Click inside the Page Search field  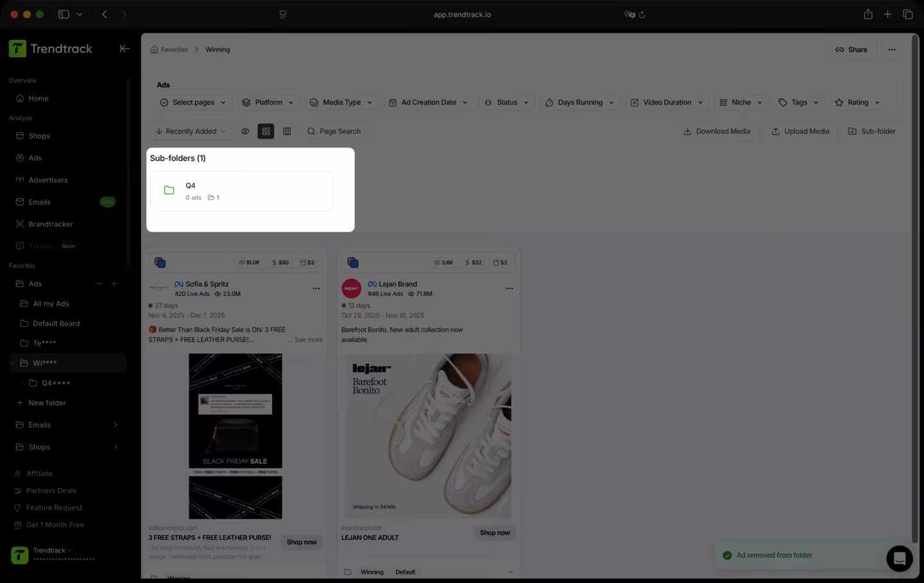pos(340,131)
